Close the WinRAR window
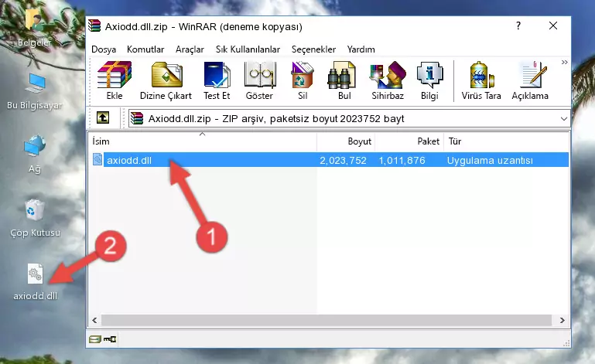The image size is (595, 364). tap(553, 26)
